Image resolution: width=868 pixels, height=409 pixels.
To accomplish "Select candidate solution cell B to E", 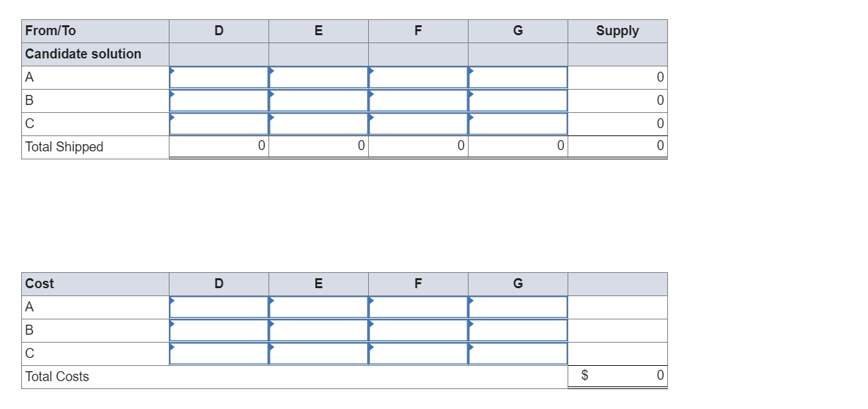I will (x=318, y=100).
